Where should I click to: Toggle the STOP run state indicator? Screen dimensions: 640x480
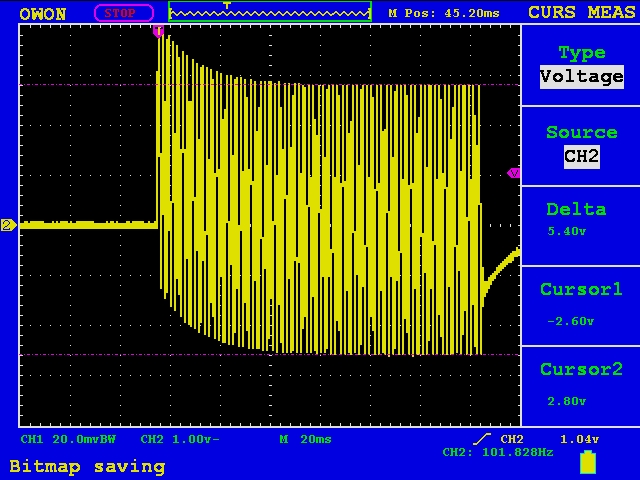point(123,13)
